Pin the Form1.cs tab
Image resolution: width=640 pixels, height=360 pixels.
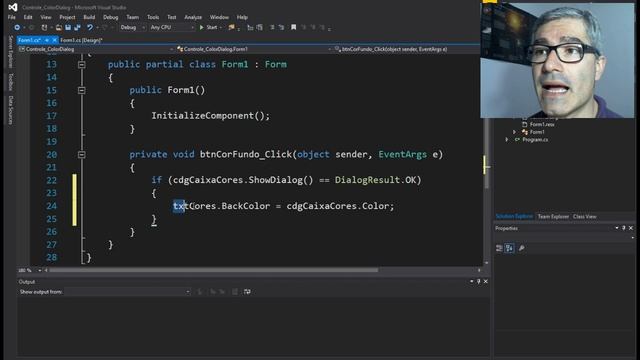coord(47,40)
